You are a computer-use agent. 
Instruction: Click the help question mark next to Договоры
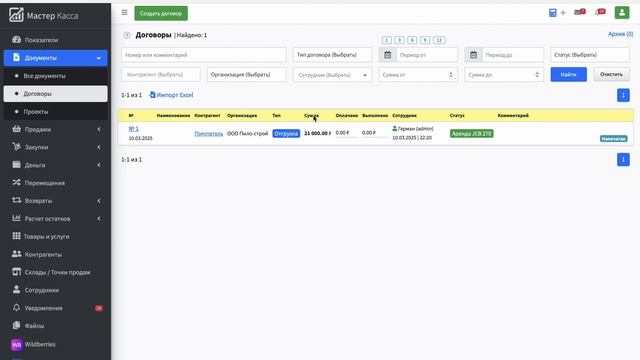[127, 36]
